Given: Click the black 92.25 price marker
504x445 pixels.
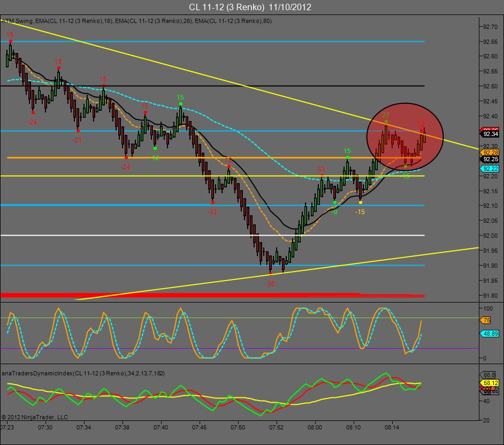Looking at the screenshot, I should coord(490,159).
